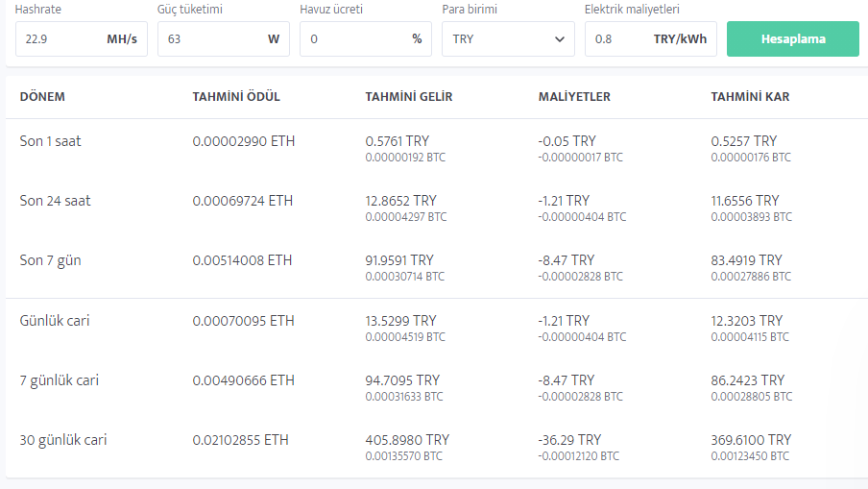Click the Son 1 saat row label
868x489 pixels.
51,141
